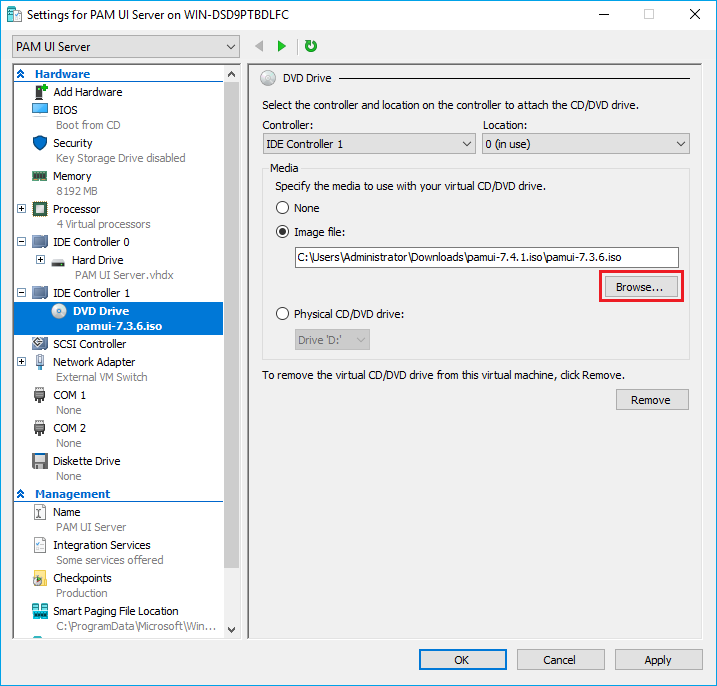Viewport: 717px width, 686px height.
Task: Select the Security tree item
Action: coord(73,143)
